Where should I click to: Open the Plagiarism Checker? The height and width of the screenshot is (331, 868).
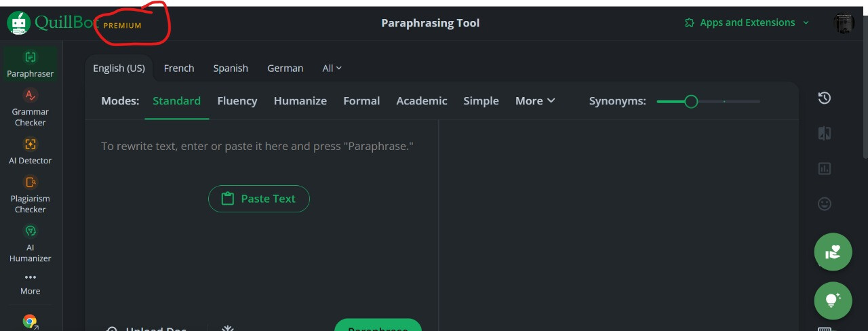coord(31,194)
